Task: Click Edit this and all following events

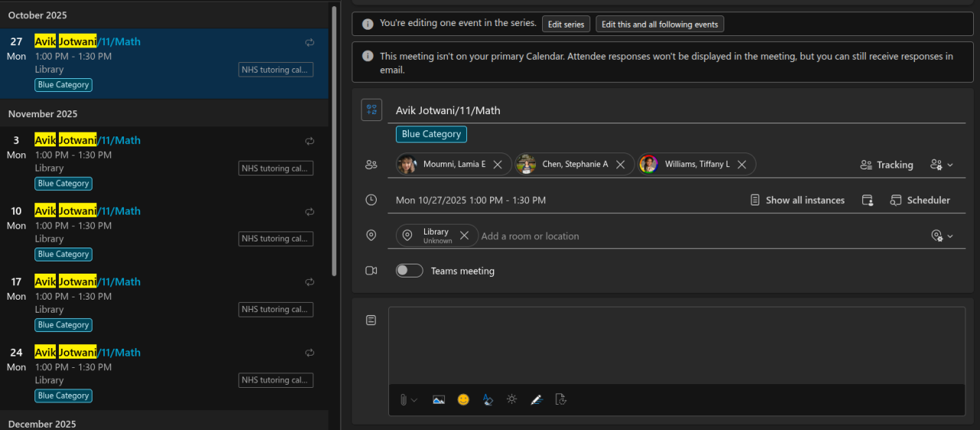Action: pos(659,25)
